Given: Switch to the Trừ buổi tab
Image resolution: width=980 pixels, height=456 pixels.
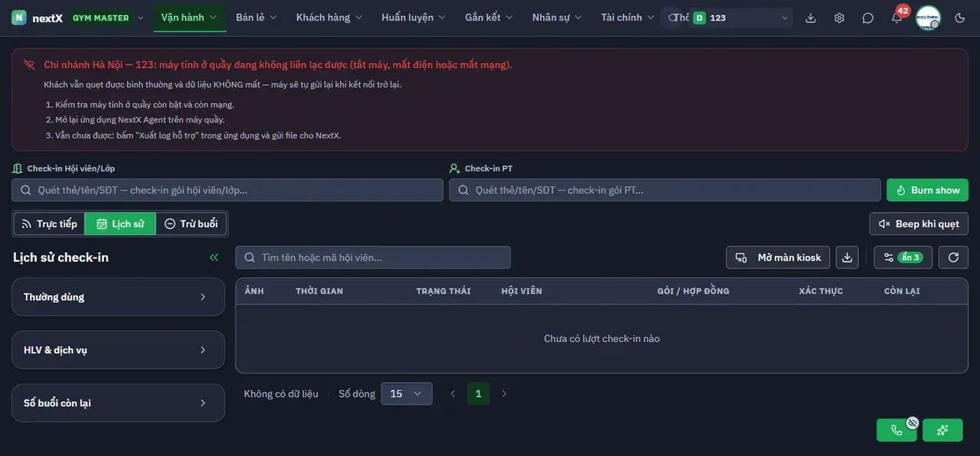Looking at the screenshot, I should [x=191, y=224].
